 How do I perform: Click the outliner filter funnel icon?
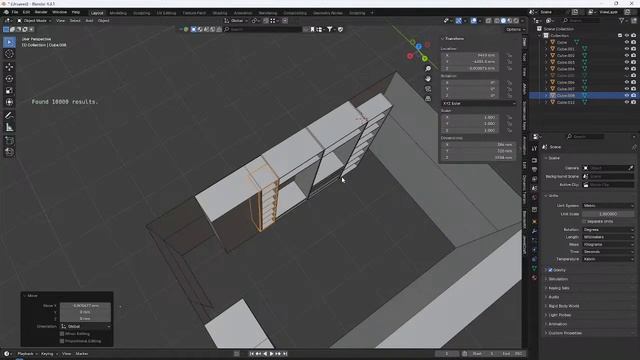pos(622,20)
